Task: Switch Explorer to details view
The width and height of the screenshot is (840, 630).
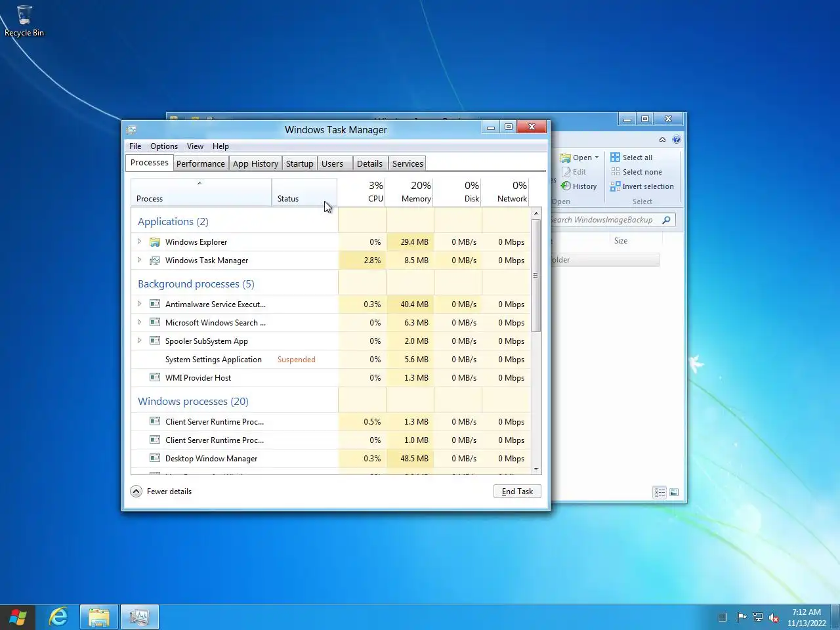Action: 660,492
